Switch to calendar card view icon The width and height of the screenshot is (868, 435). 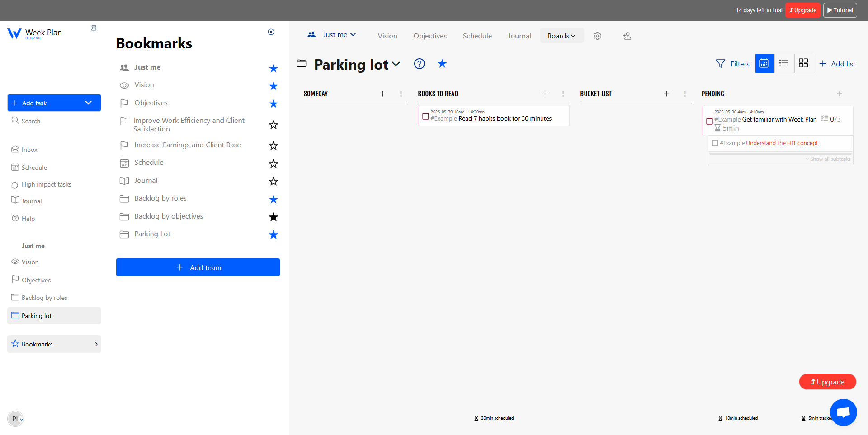click(x=764, y=63)
